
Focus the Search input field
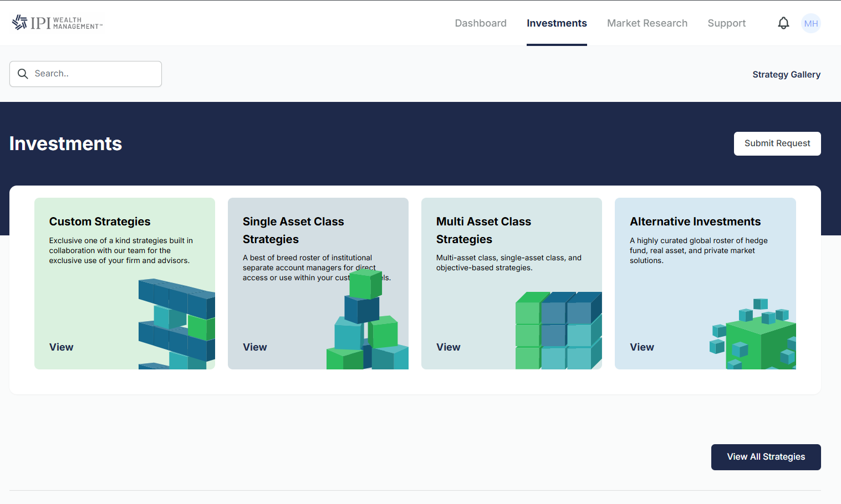(94, 74)
